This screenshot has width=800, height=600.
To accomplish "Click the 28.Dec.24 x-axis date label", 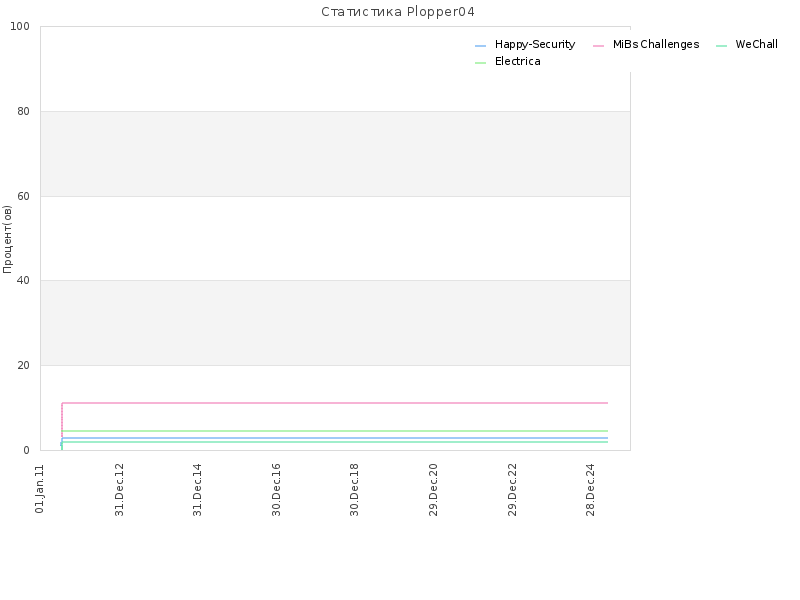I will (591, 490).
